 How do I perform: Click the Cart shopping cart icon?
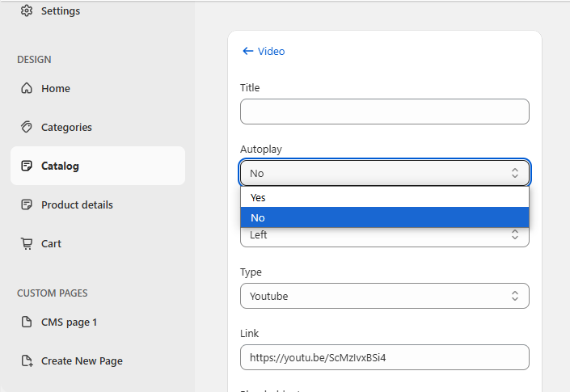(x=27, y=243)
